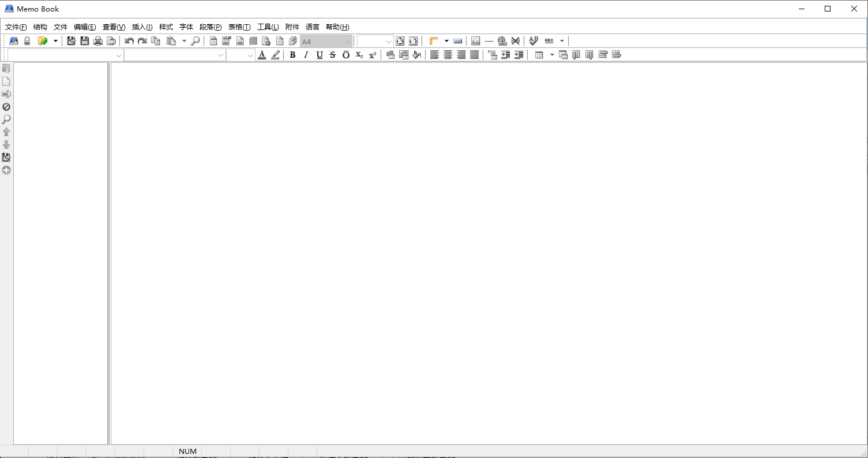Click the magnifier icon in the left sidebar
The height and width of the screenshot is (458, 868).
pyautogui.click(x=6, y=119)
